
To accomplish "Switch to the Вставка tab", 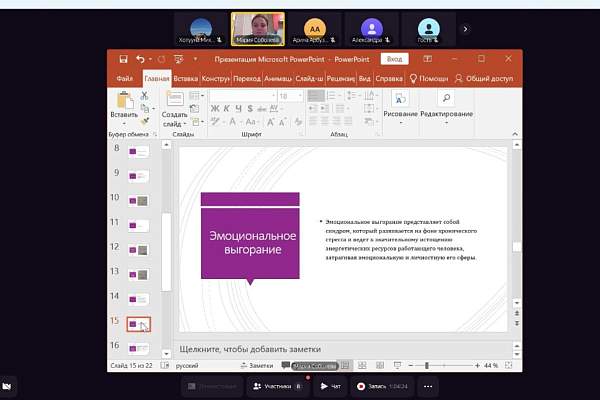I will click(186, 78).
